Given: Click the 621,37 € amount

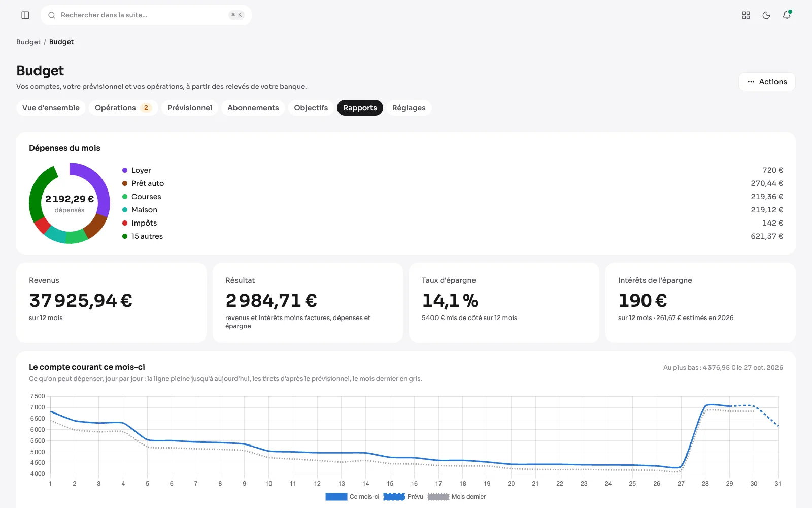Looking at the screenshot, I should [767, 236].
